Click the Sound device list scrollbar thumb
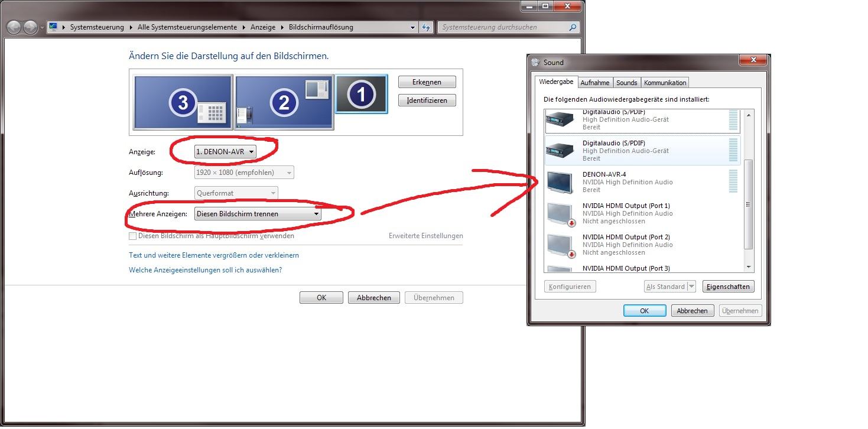Screen dimensions: 868x429 pyautogui.click(x=748, y=204)
